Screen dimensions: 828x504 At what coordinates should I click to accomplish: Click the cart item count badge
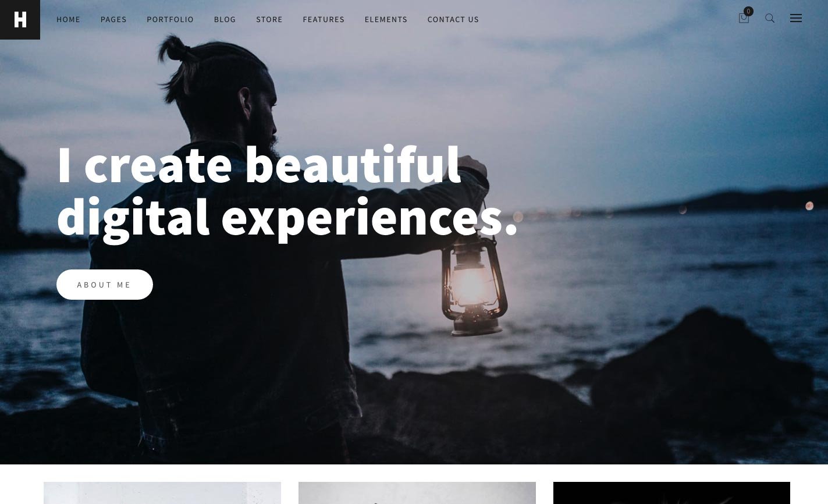[x=748, y=11]
